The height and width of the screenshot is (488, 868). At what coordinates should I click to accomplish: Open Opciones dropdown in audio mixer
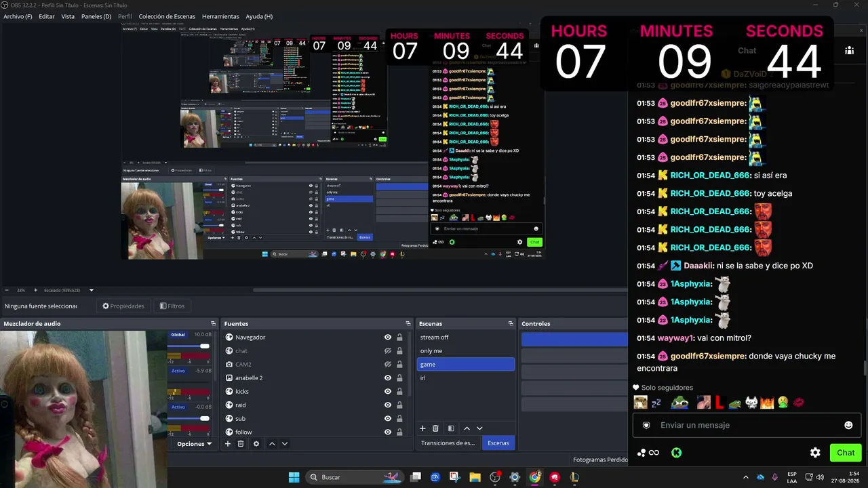point(195,444)
